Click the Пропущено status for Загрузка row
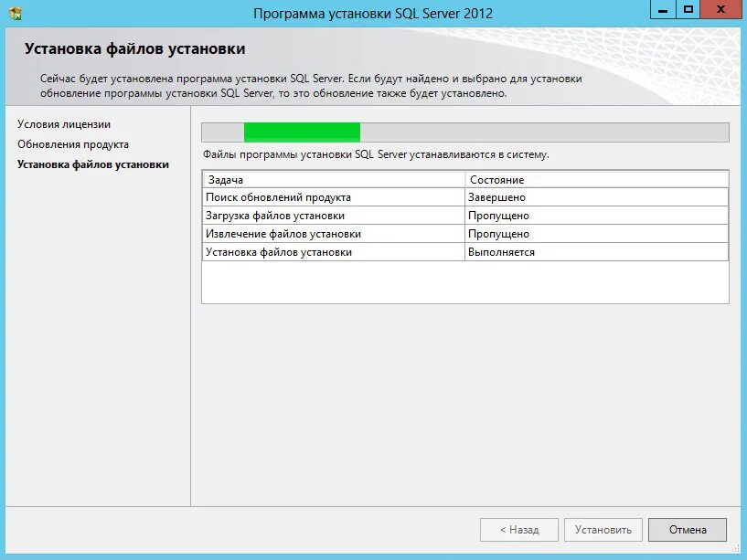This screenshot has height=560, width=747. [596, 216]
